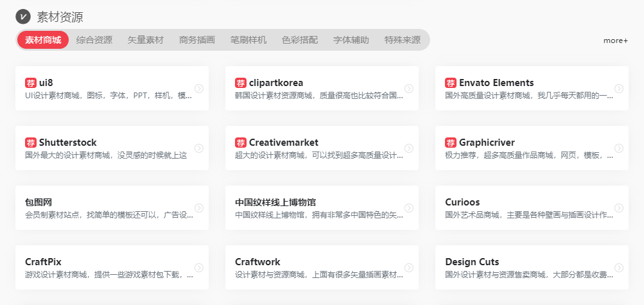Click description text '国外设计素材与资源售卖商城'
644x305 pixels.
pyautogui.click(x=496, y=275)
